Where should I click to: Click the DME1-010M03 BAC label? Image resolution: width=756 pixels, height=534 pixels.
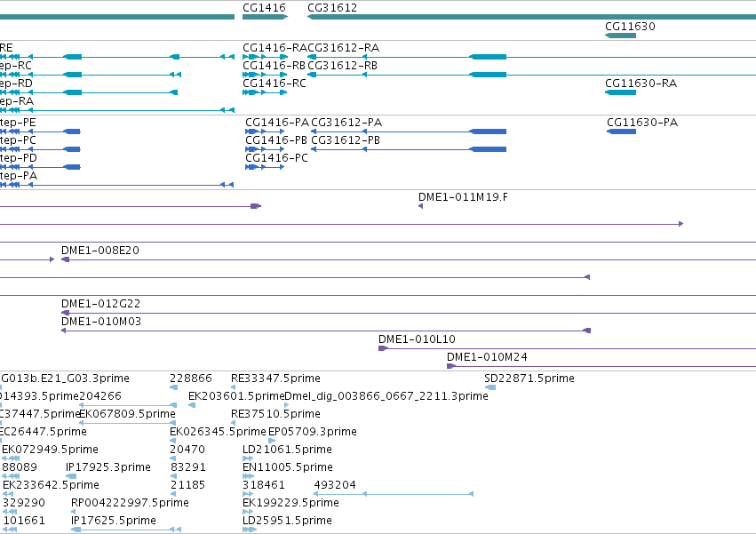pos(101,322)
